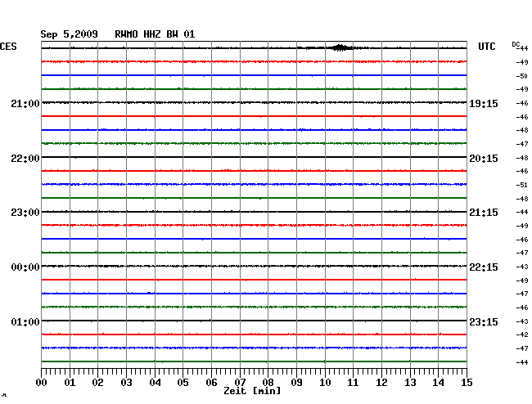Click the 00:00 local time label

(25, 267)
